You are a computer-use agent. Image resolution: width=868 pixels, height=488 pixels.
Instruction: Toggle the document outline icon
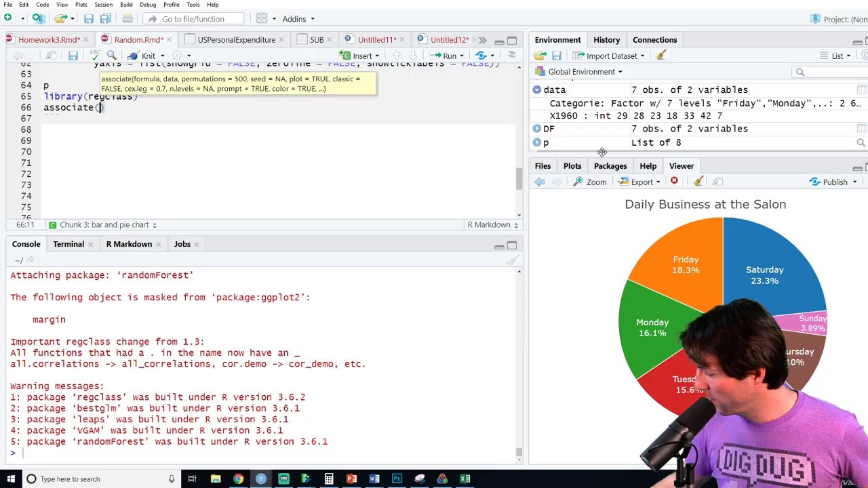click(x=511, y=56)
